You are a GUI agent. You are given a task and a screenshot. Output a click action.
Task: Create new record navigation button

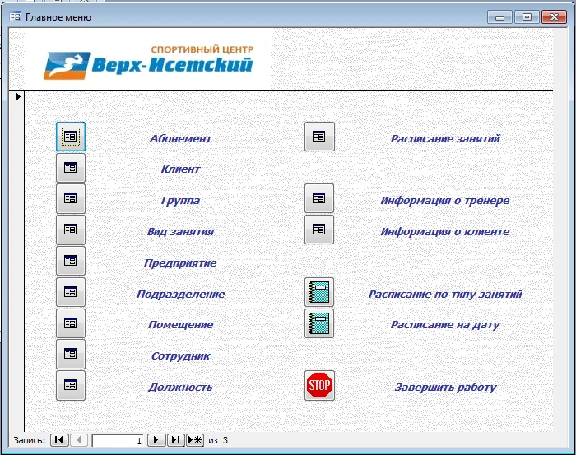pos(195,440)
